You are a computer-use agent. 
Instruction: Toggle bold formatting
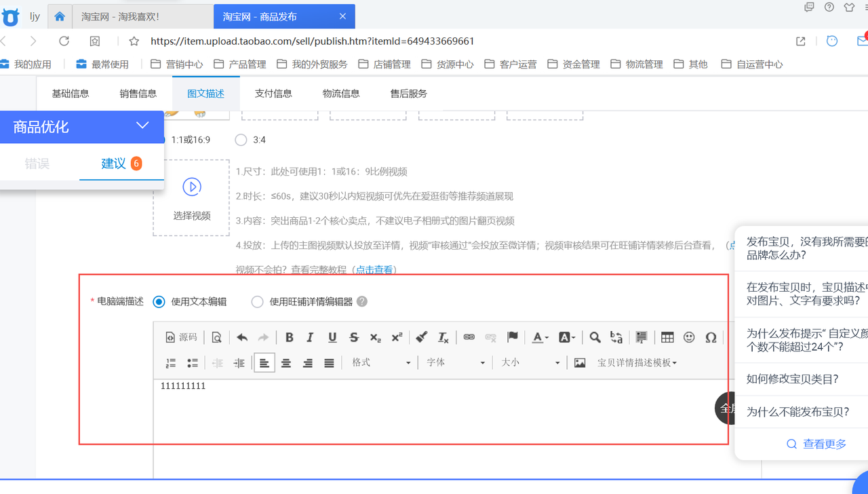click(289, 337)
